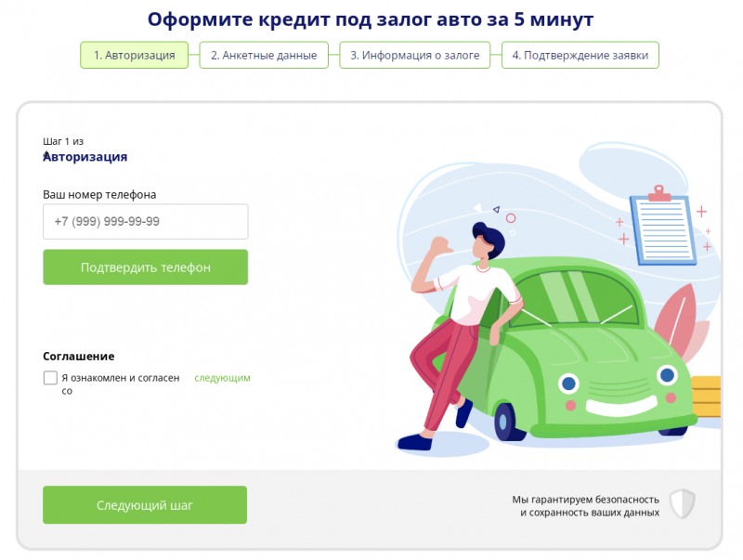The image size is (743, 560).
Task: Click the active "1. Авторизация" step tab
Action: tap(134, 55)
